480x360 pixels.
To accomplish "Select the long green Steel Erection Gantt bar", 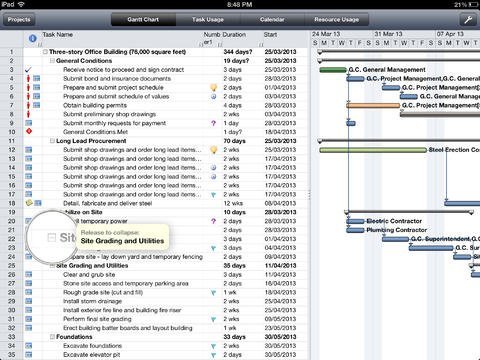I will point(373,150).
